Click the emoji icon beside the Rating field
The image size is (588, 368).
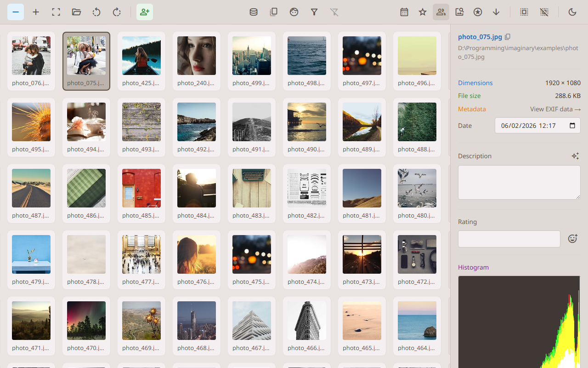[572, 238]
